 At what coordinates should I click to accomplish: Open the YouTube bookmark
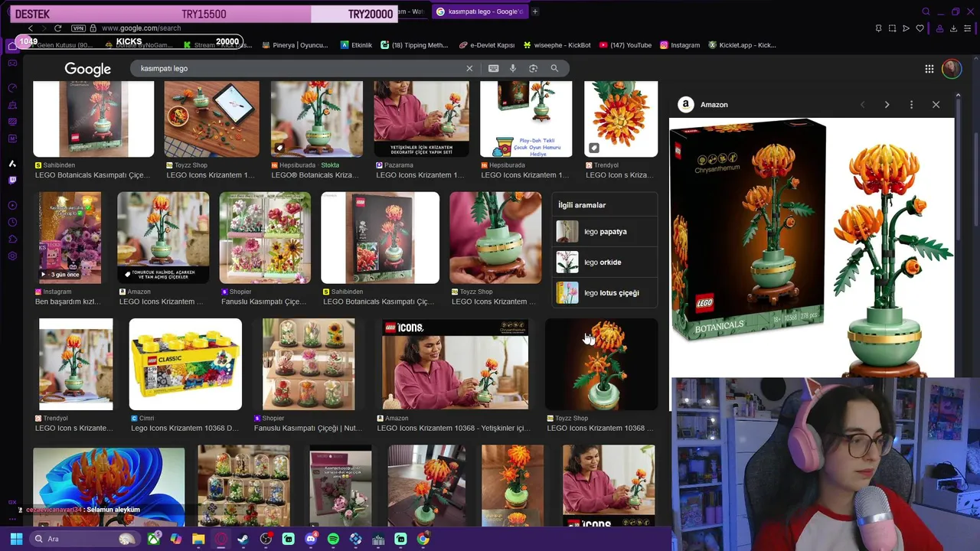[625, 45]
